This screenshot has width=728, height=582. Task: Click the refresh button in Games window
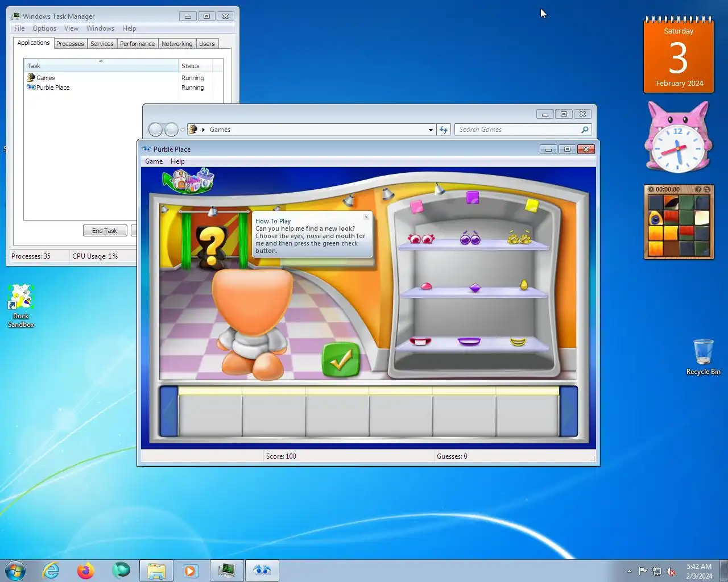pos(444,130)
